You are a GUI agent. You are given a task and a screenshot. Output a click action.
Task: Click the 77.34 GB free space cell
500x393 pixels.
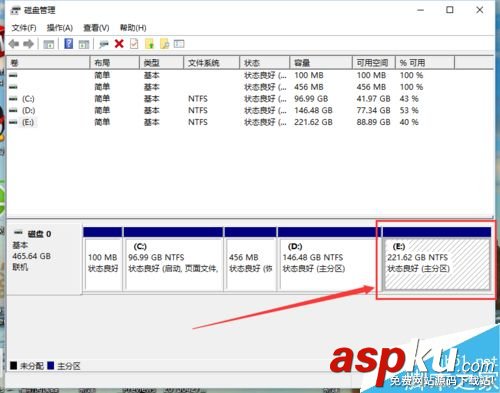tap(373, 111)
